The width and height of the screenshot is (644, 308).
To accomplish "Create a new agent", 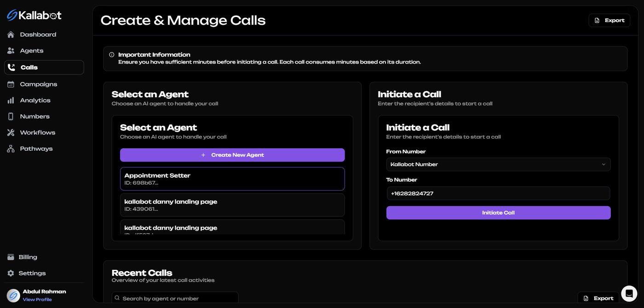I will click(x=232, y=155).
